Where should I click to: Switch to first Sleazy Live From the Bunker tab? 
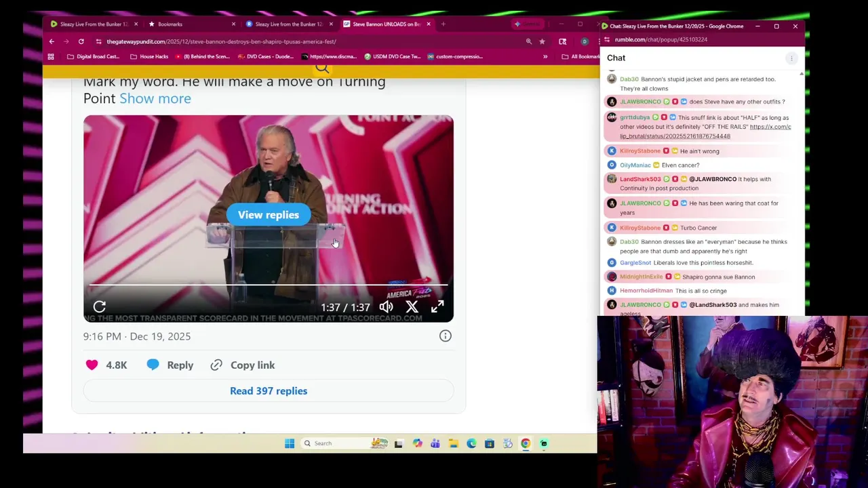[94, 24]
